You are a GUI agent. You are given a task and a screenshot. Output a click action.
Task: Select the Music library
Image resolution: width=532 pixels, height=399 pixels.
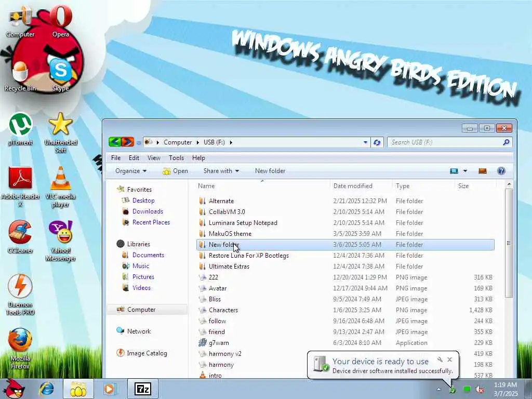click(x=136, y=265)
